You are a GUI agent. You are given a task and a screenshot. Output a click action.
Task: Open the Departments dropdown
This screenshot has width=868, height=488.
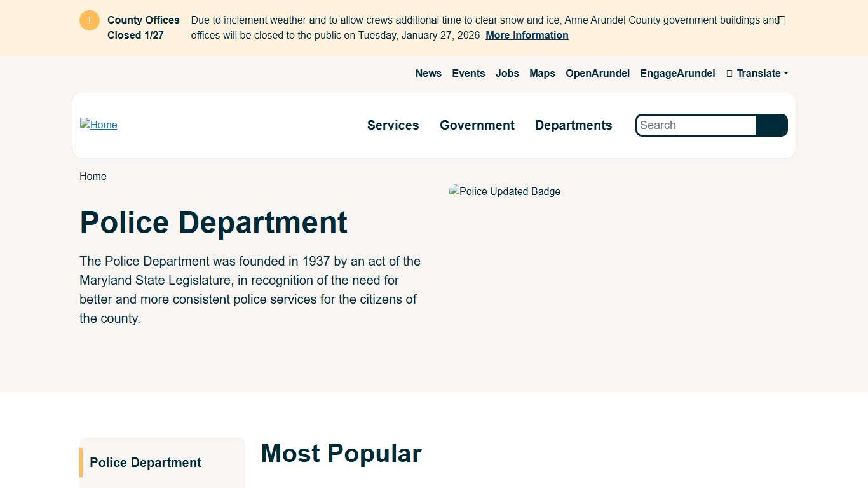pos(573,125)
